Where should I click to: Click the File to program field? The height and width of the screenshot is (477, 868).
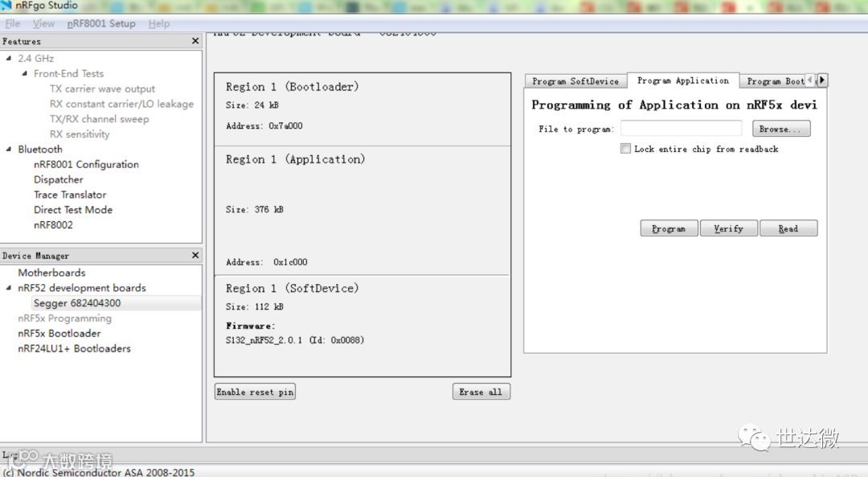coord(681,129)
